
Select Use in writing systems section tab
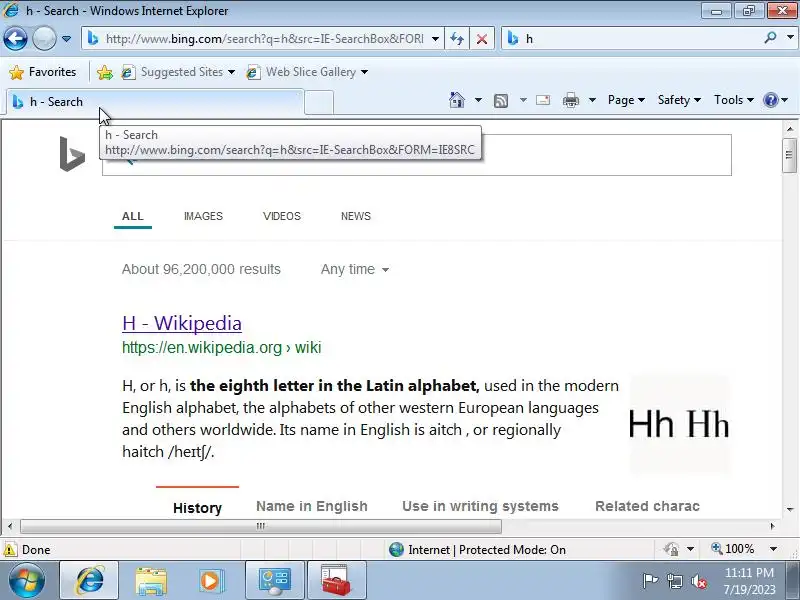480,506
